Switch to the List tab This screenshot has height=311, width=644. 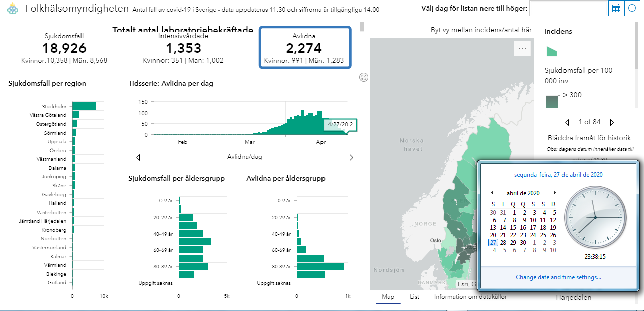click(x=414, y=297)
